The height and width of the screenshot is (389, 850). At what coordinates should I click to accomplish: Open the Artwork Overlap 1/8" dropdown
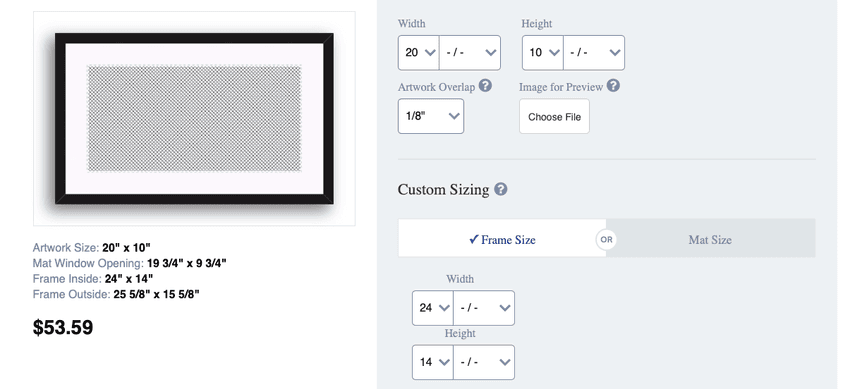[431, 116]
